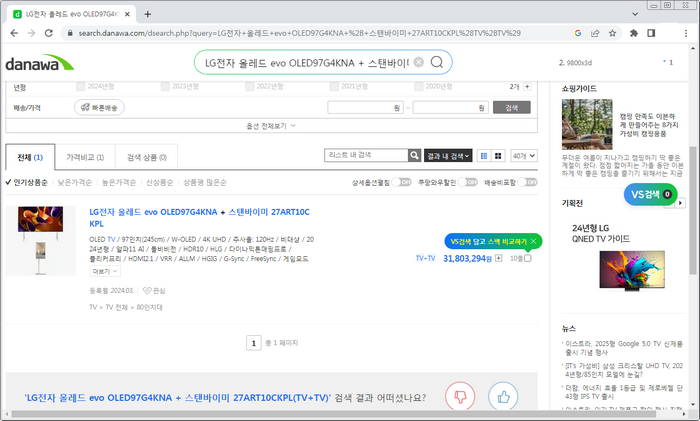Open the Chrome three-dot menu
The image size is (700, 421).
686,33
